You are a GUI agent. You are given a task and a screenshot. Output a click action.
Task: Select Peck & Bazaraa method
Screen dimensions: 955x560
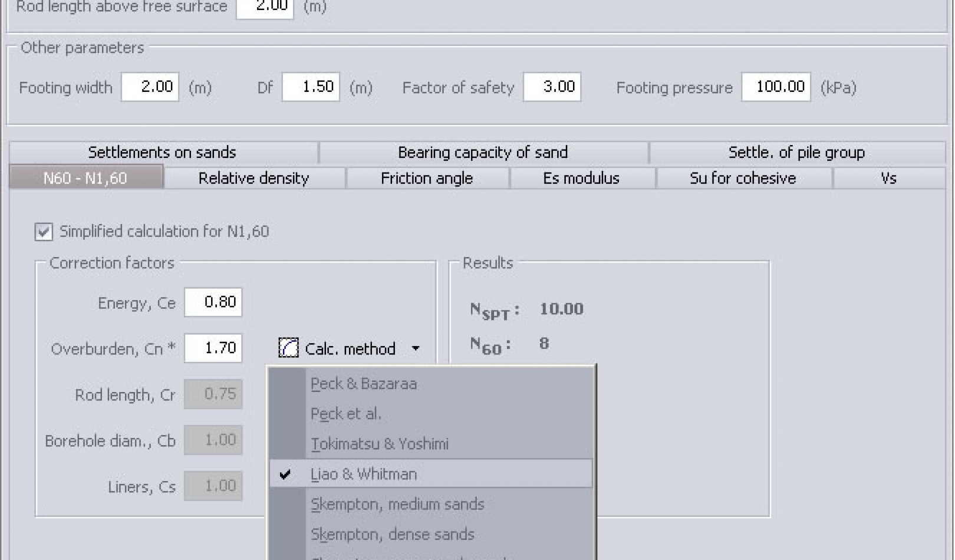click(364, 383)
